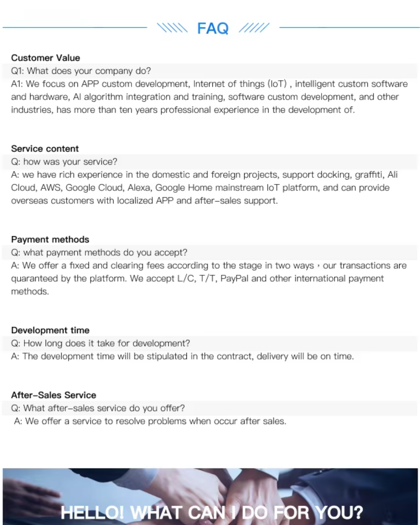Click the answer mentioning Google Cloud and Alexa
The width and height of the screenshot is (420, 525).
[x=204, y=188]
